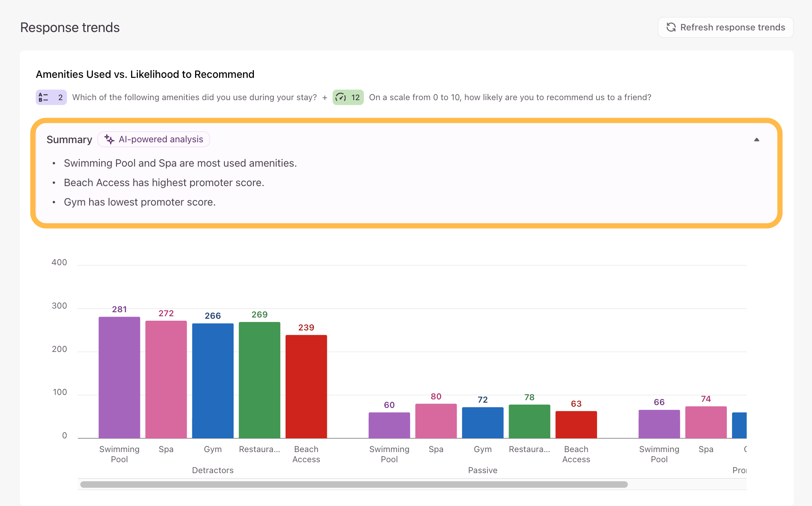This screenshot has height=506, width=812.
Task: Click the question 12 recommend text
Action: tap(510, 97)
